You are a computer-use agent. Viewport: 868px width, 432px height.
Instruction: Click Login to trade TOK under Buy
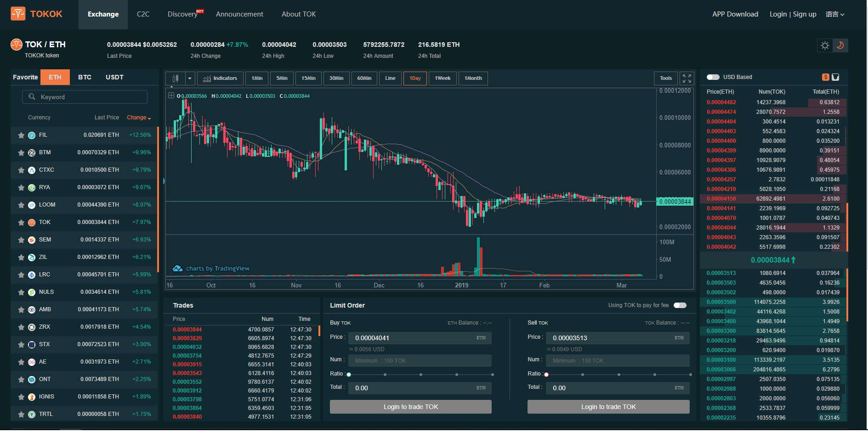[x=411, y=407]
